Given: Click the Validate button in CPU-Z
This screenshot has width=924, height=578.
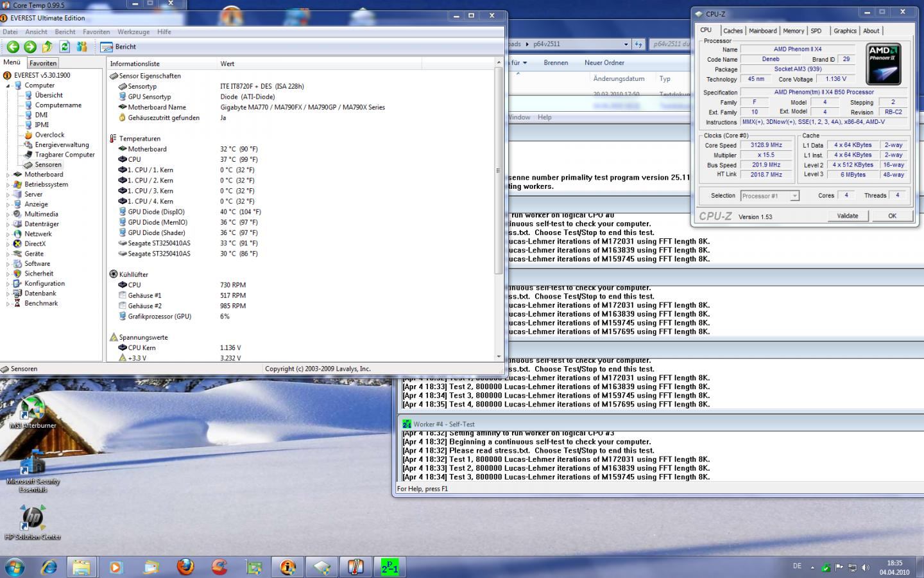Looking at the screenshot, I should pyautogui.click(x=847, y=216).
